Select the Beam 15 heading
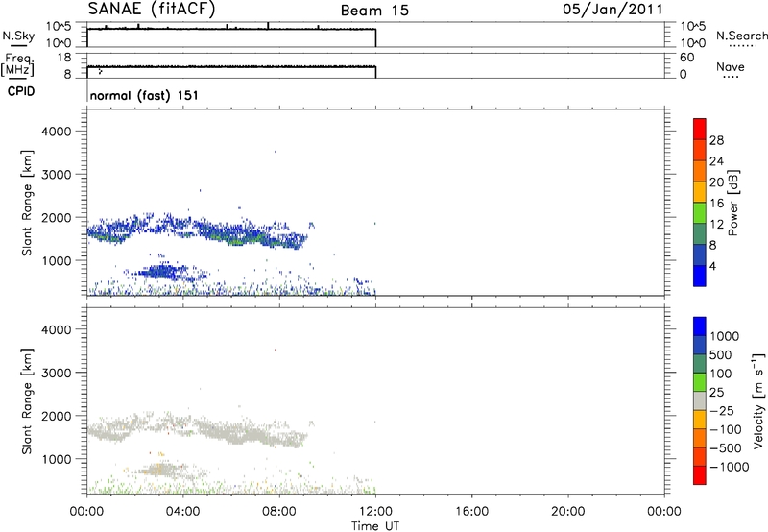The height and width of the screenshot is (532, 768). (374, 11)
